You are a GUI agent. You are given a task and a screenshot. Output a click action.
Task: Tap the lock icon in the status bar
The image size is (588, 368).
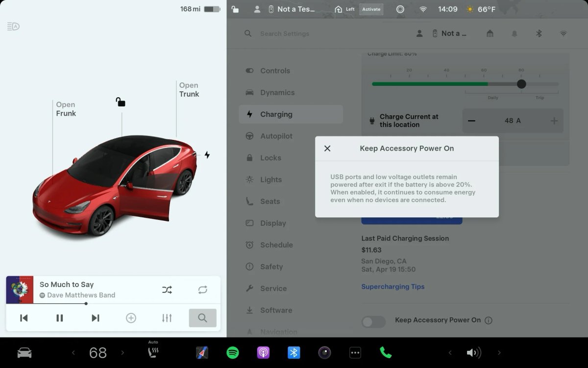point(235,9)
